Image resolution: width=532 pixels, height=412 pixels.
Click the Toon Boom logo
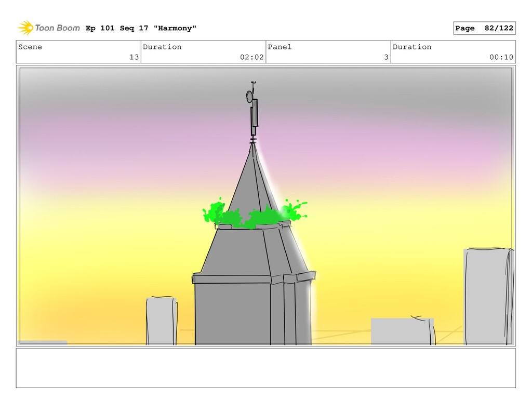pyautogui.click(x=49, y=28)
